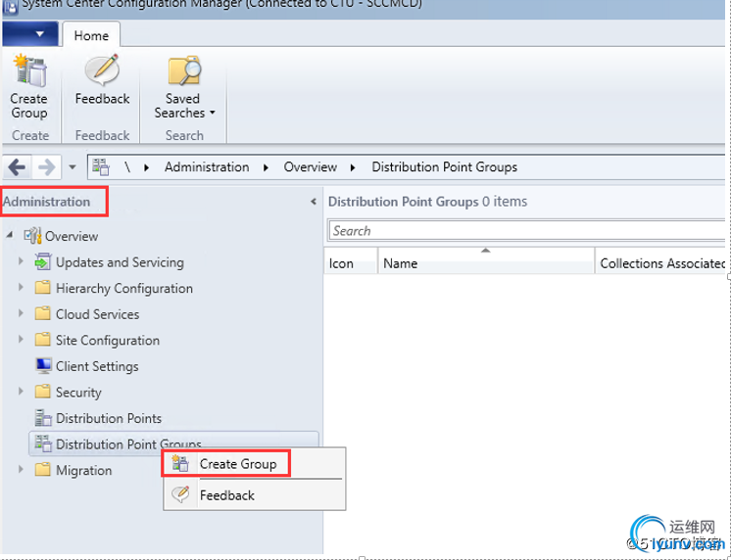Switch to the Home ribbon tab

[x=91, y=35]
